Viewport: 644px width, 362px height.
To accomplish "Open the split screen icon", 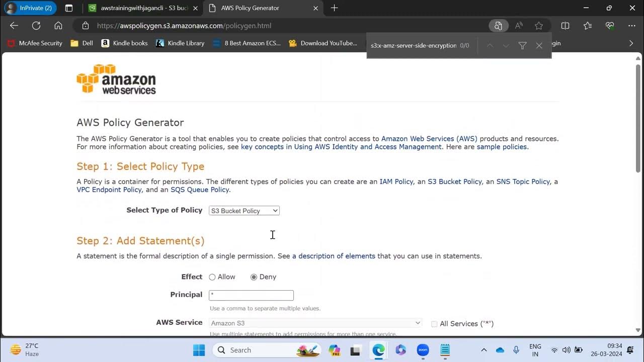I will point(565,26).
